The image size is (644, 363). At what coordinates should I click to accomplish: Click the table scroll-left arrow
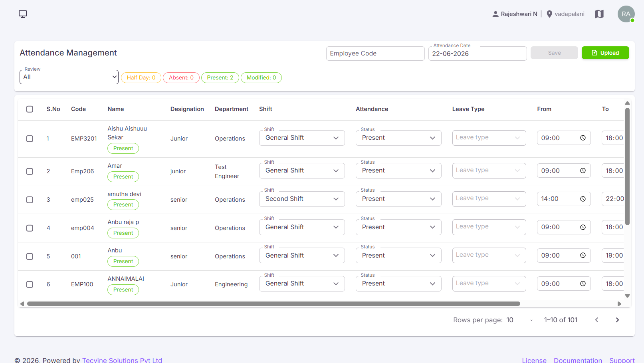click(22, 304)
